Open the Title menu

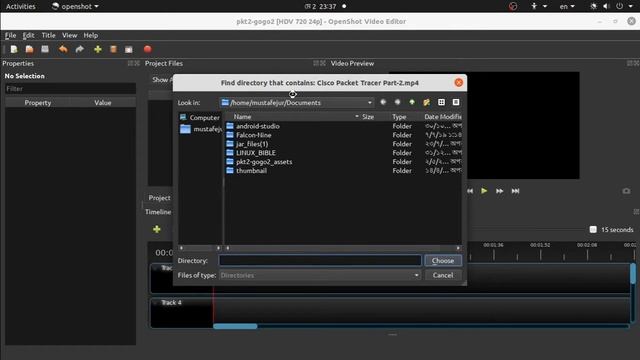[x=49, y=36]
